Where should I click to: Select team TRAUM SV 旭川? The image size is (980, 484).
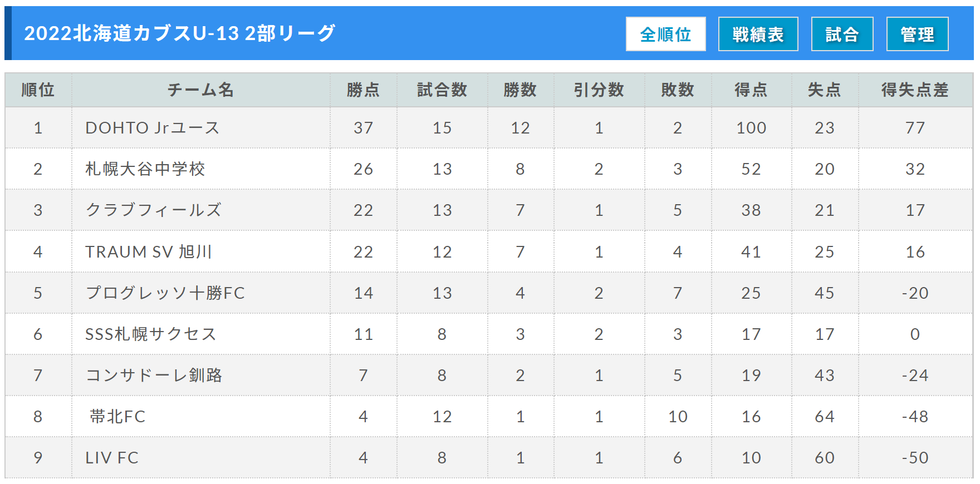[149, 252]
